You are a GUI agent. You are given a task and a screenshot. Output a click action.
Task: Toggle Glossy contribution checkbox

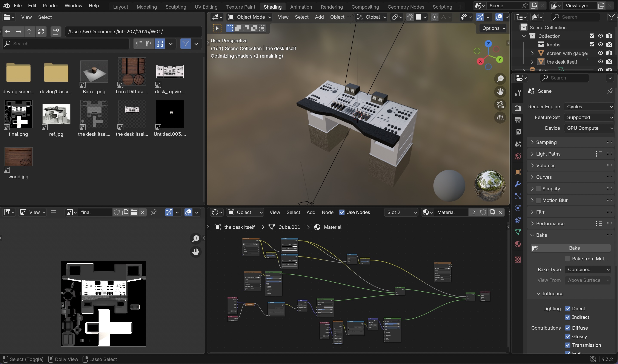point(567,336)
